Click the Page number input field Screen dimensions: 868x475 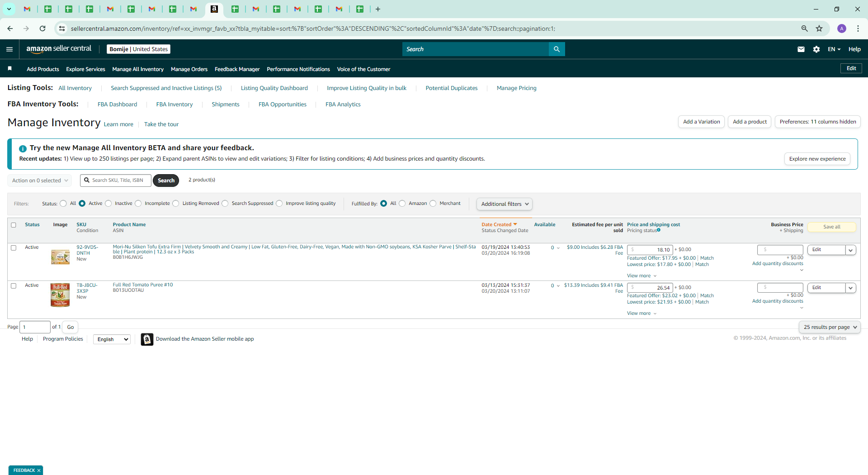tap(35, 327)
